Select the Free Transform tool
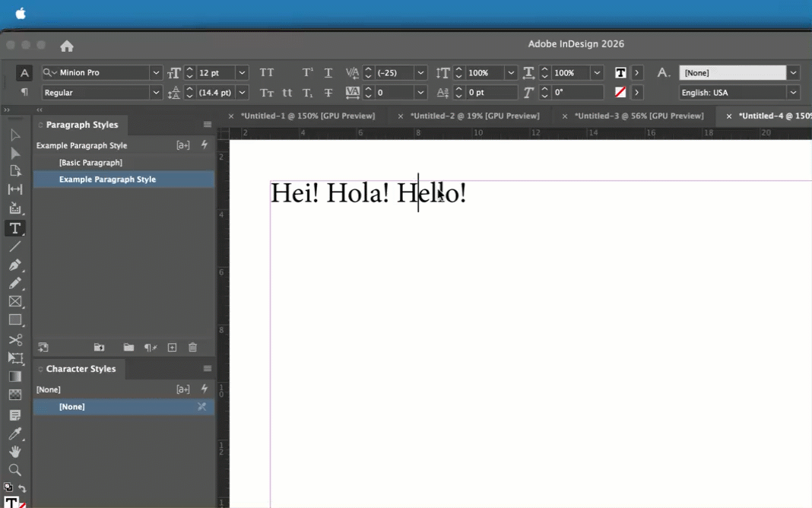 click(x=15, y=358)
